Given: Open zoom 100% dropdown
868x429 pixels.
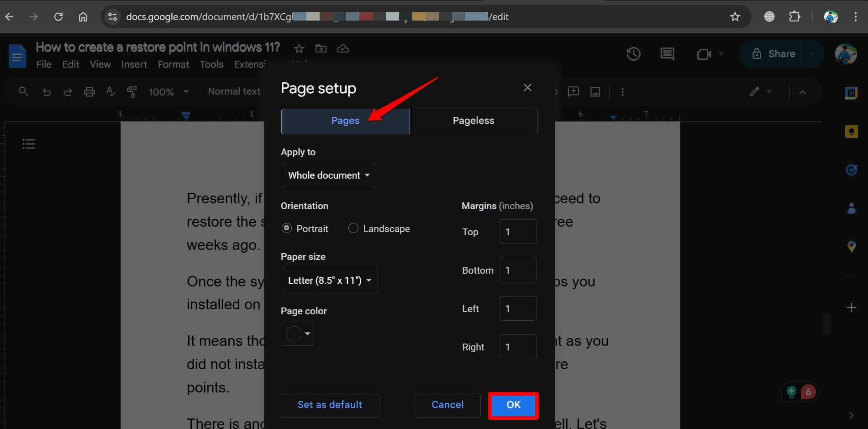Looking at the screenshot, I should pos(168,92).
